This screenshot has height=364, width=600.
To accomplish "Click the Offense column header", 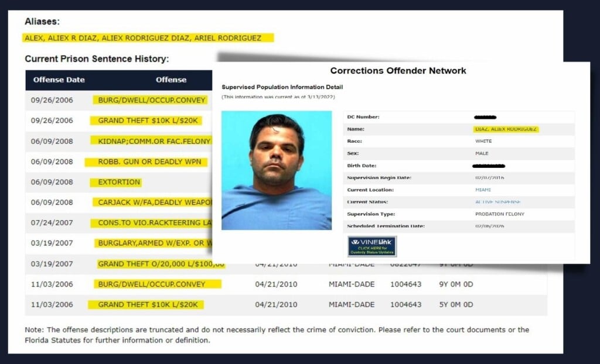I will pos(171,80).
